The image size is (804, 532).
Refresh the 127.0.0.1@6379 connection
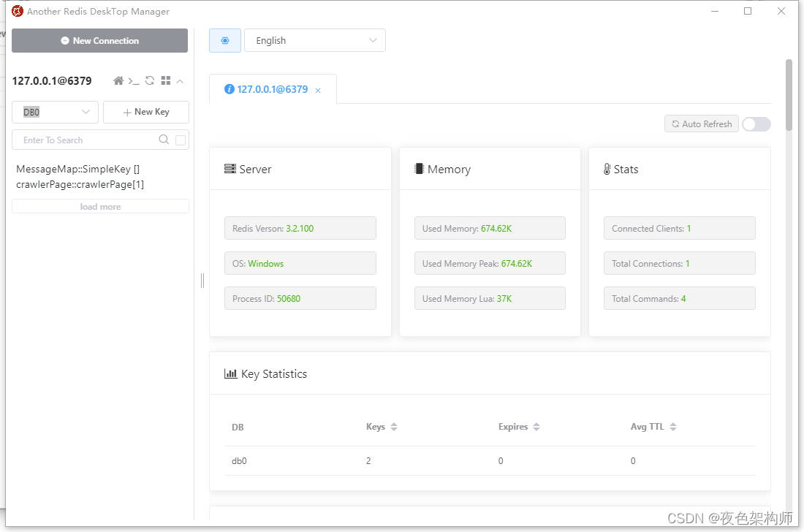coord(150,80)
